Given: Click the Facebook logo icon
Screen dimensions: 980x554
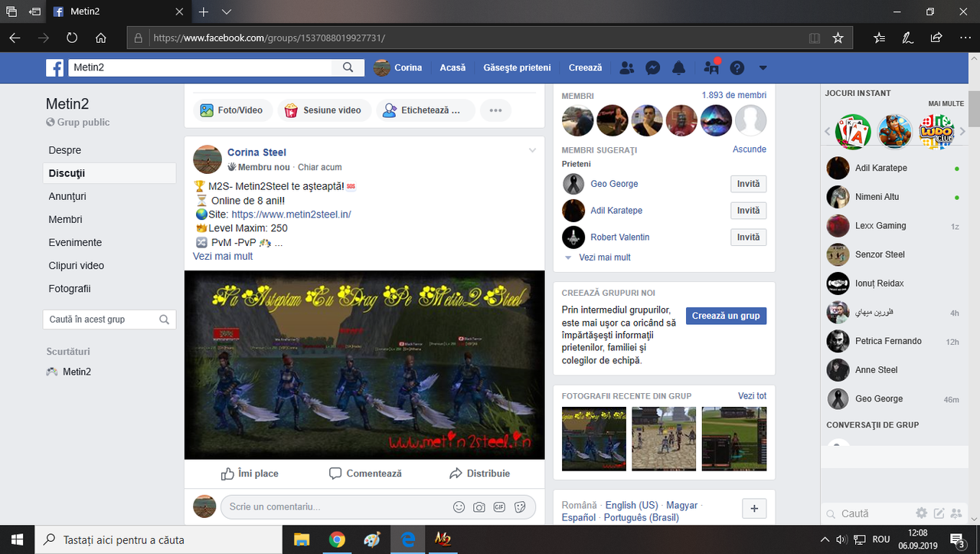Looking at the screenshot, I should click(x=54, y=67).
